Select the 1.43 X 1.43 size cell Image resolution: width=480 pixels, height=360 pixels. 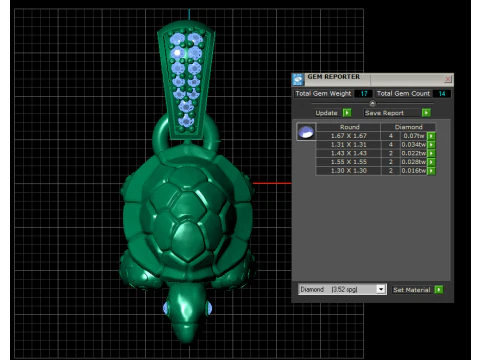pyautogui.click(x=348, y=153)
